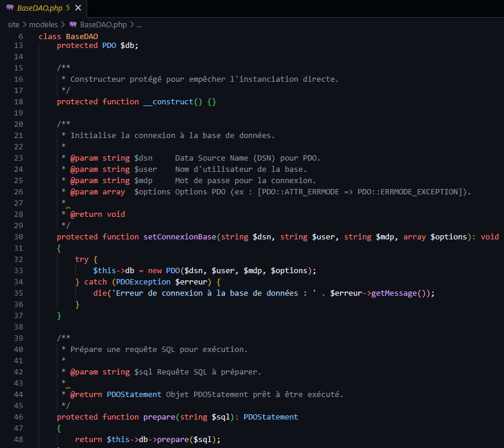Click the __construct method name
Screen dimensions: 504x448
coord(168,101)
